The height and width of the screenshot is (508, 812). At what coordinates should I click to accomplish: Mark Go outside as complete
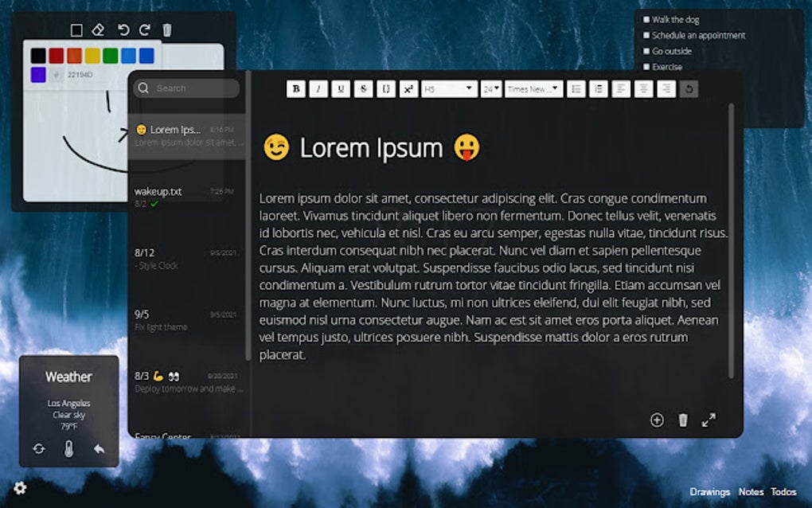(x=646, y=51)
